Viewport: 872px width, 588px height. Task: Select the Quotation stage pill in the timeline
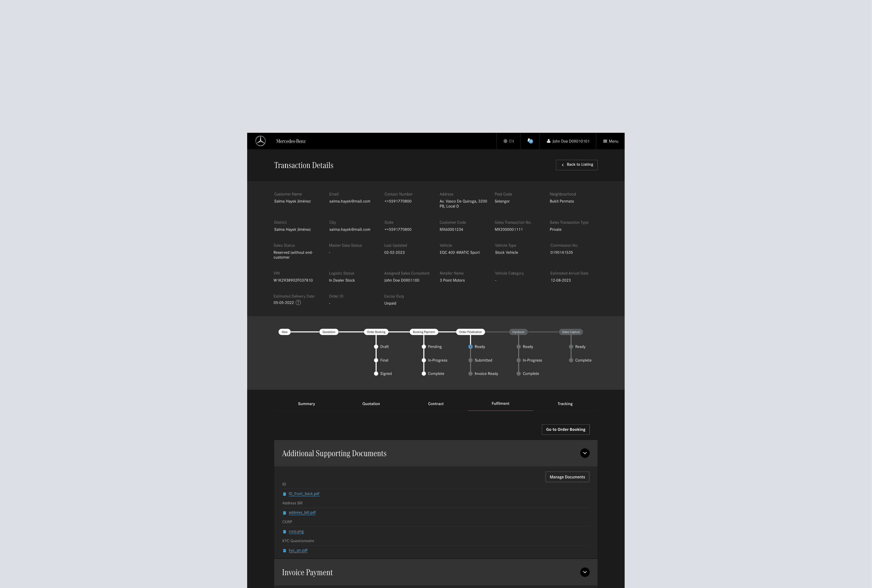click(329, 332)
